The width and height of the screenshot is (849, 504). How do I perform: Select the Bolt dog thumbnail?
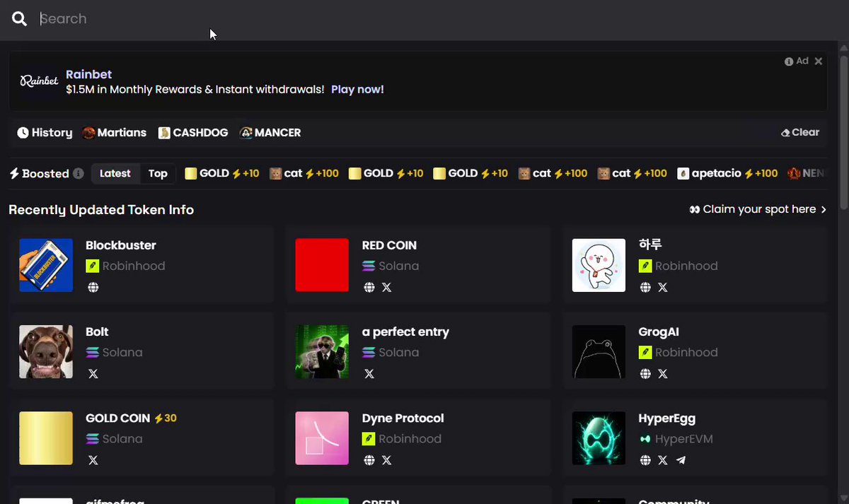tap(46, 351)
